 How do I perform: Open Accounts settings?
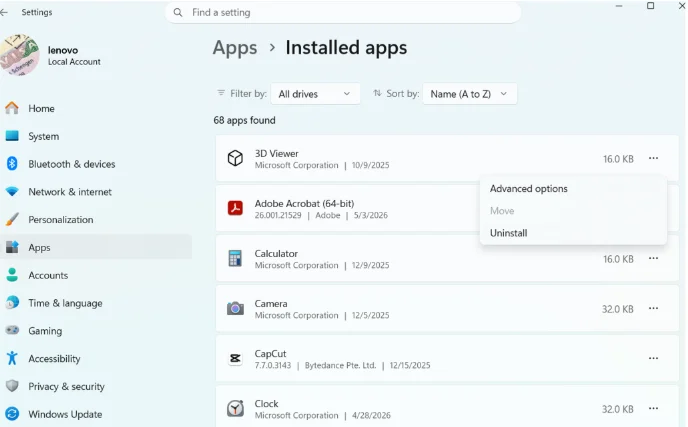96,275
